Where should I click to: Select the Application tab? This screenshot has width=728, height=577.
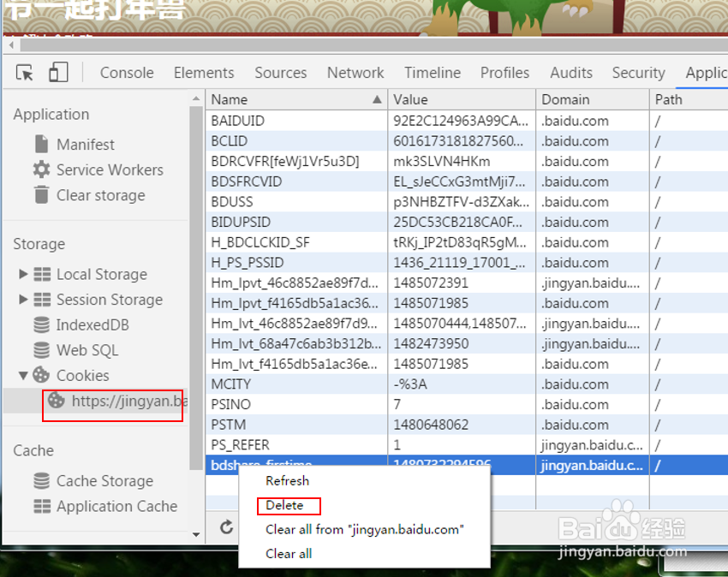coord(707,73)
